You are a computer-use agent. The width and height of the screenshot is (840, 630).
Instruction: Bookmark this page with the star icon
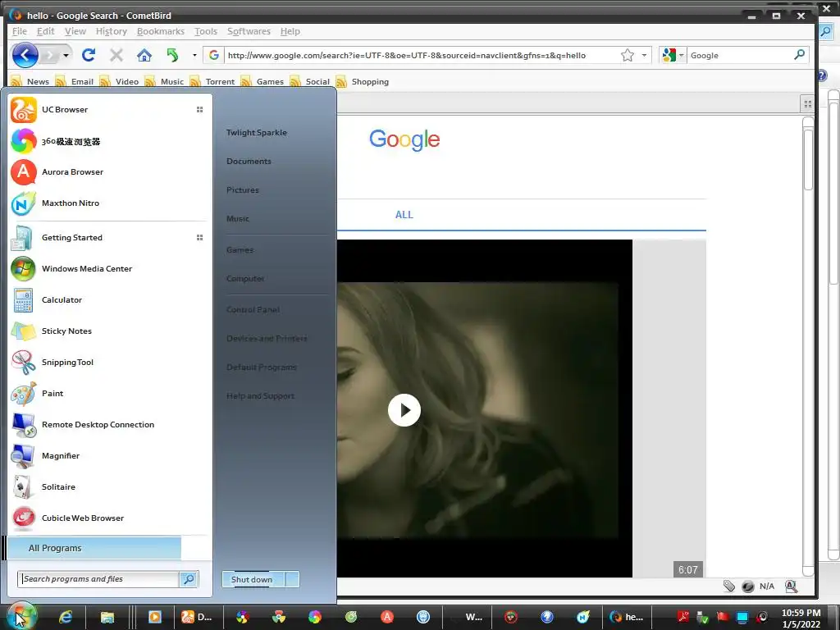point(628,55)
